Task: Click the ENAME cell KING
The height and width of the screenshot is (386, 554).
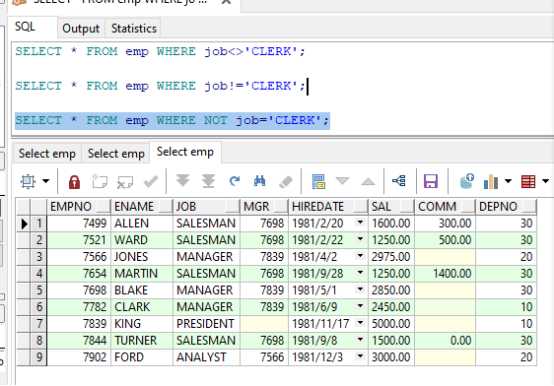Action: click(x=142, y=323)
